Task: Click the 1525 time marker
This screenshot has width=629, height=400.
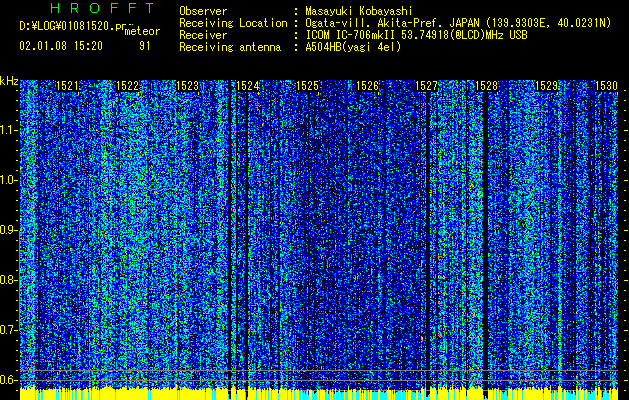Action: pos(307,86)
